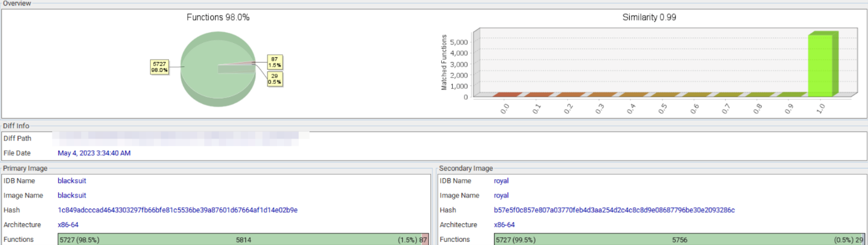Click the red unmatched segment in primary Functions bar
The width and height of the screenshot is (868, 245).
[425, 240]
